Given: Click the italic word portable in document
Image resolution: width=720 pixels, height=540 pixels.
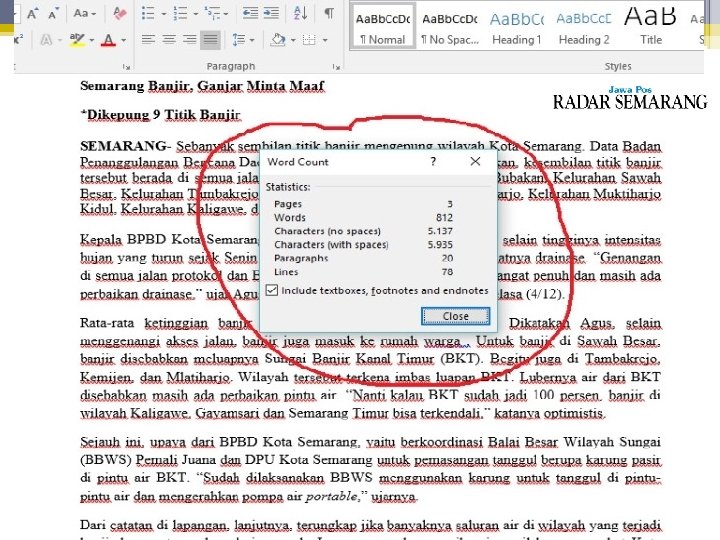Looking at the screenshot, I should tap(332, 496).
